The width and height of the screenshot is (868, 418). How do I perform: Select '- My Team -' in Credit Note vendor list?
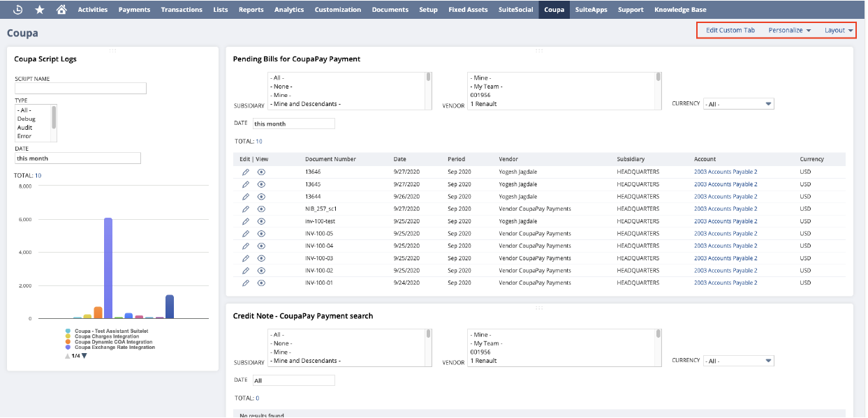tap(487, 343)
